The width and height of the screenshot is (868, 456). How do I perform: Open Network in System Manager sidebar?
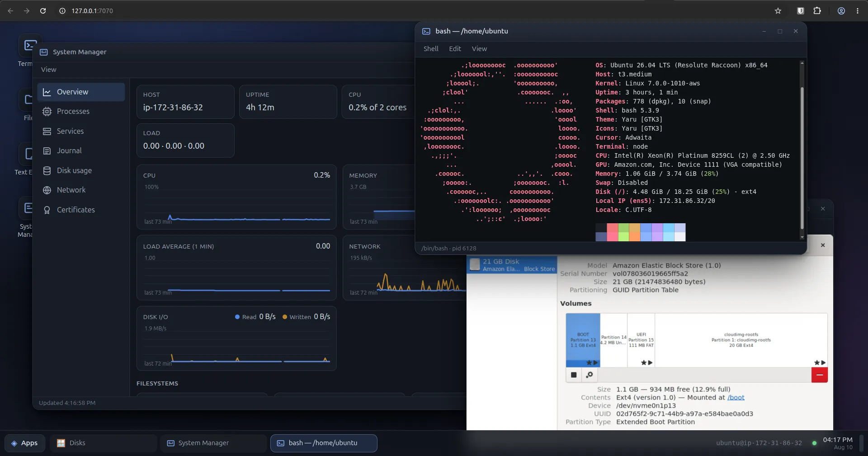point(81,190)
